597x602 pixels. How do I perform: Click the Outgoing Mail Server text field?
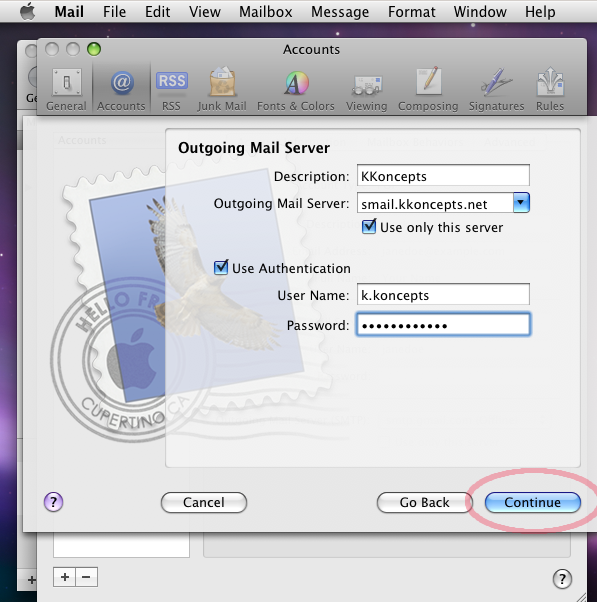[x=435, y=203]
